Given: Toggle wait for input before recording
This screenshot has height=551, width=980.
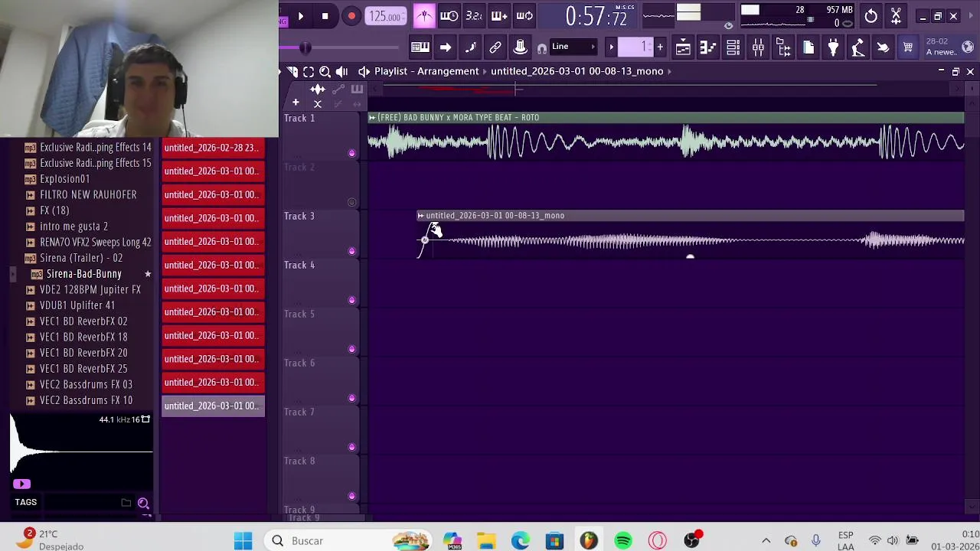Looking at the screenshot, I should (449, 15).
